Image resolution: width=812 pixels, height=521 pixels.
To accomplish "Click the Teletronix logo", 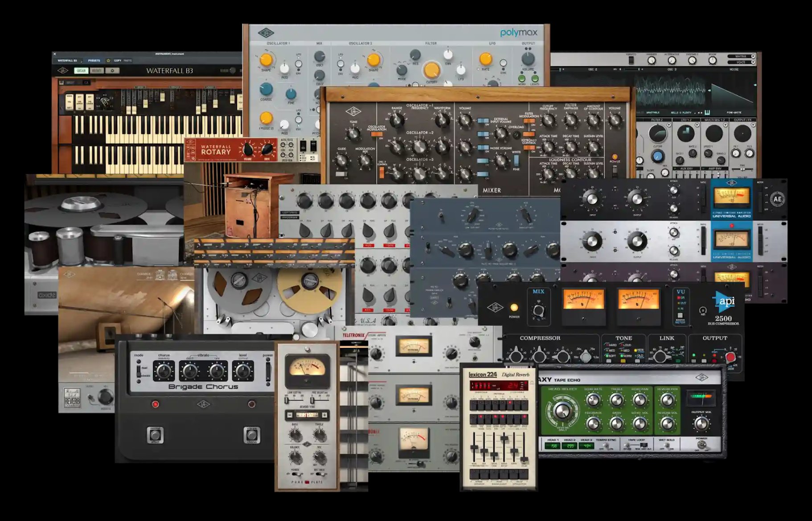I will (353, 335).
